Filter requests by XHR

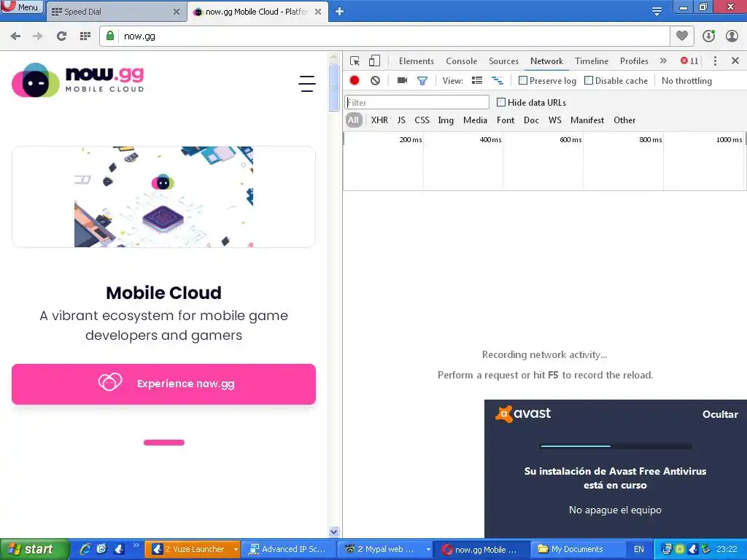[x=379, y=120]
